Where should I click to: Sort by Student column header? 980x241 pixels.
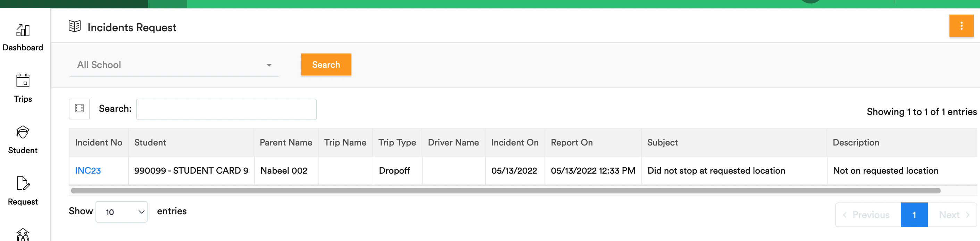click(191, 142)
